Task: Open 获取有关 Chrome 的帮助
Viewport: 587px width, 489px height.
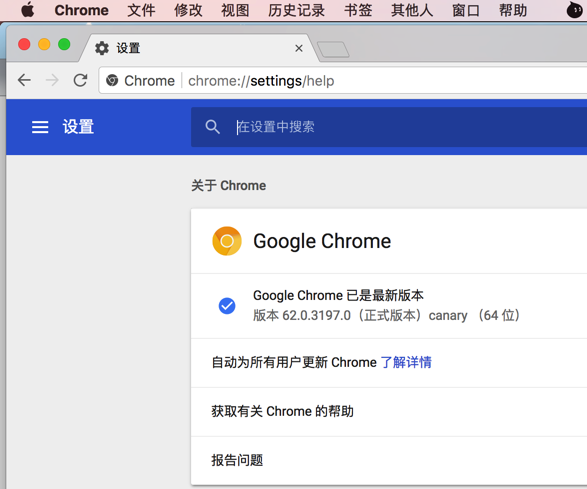Action: coord(389,411)
